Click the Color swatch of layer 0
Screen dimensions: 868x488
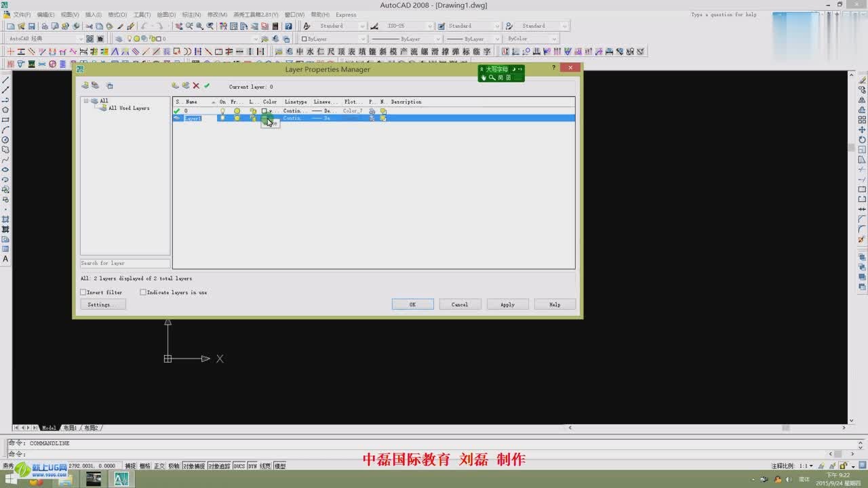coord(264,110)
